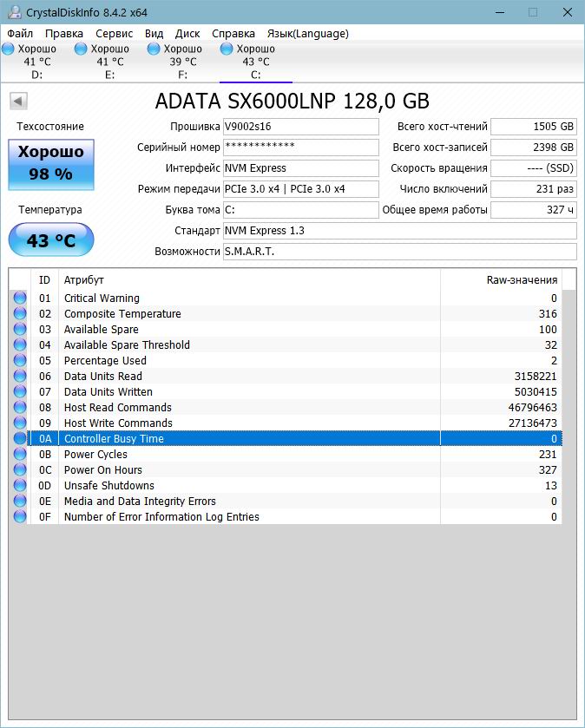Screen dimensions: 585x728
Task: Click the Буква тома field C:
Action: click(301, 209)
